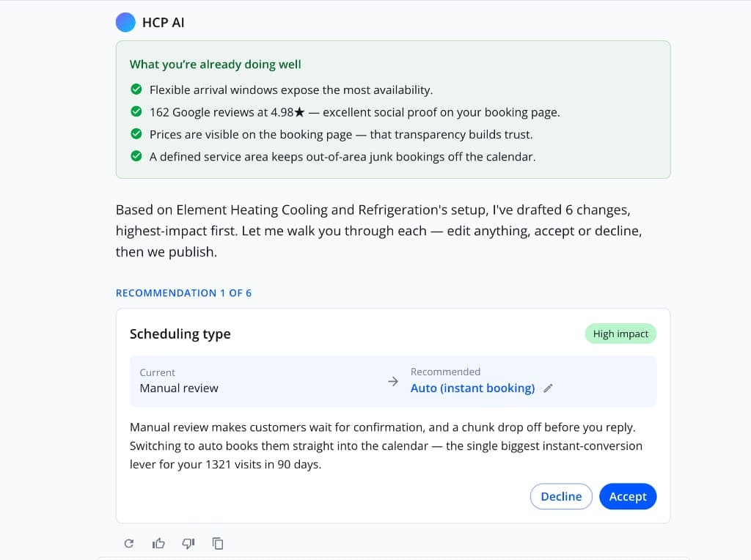This screenshot has height=560, width=751.
Task: Copy the response with the copy icon
Action: (x=218, y=543)
